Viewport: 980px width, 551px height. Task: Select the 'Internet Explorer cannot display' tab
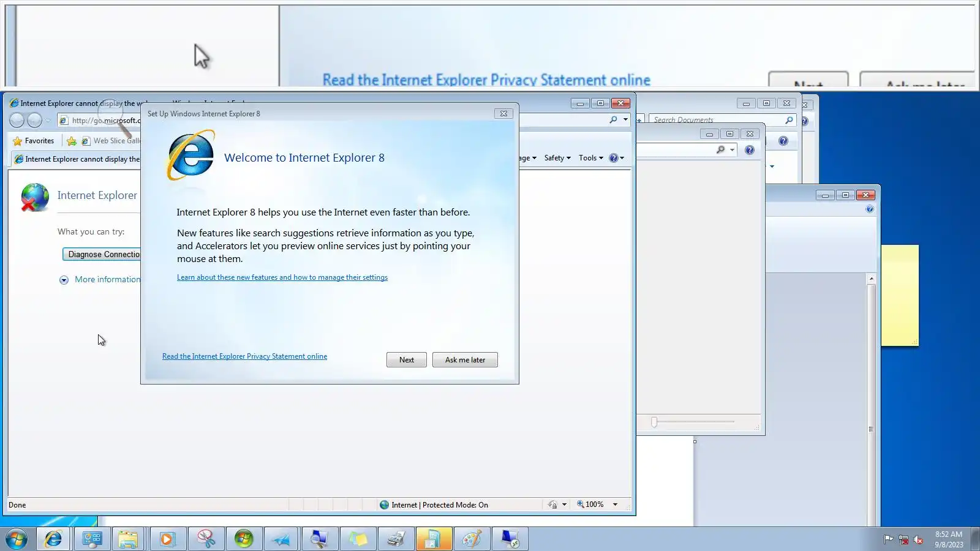pos(77,159)
